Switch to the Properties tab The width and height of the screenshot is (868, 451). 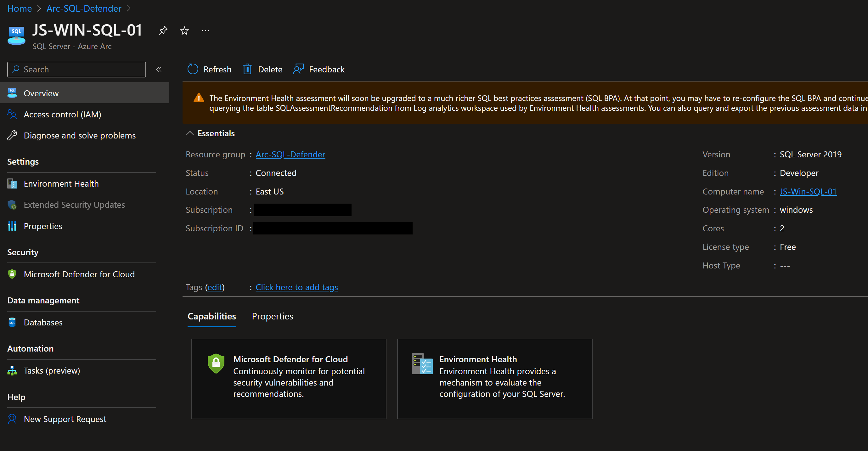(x=272, y=316)
